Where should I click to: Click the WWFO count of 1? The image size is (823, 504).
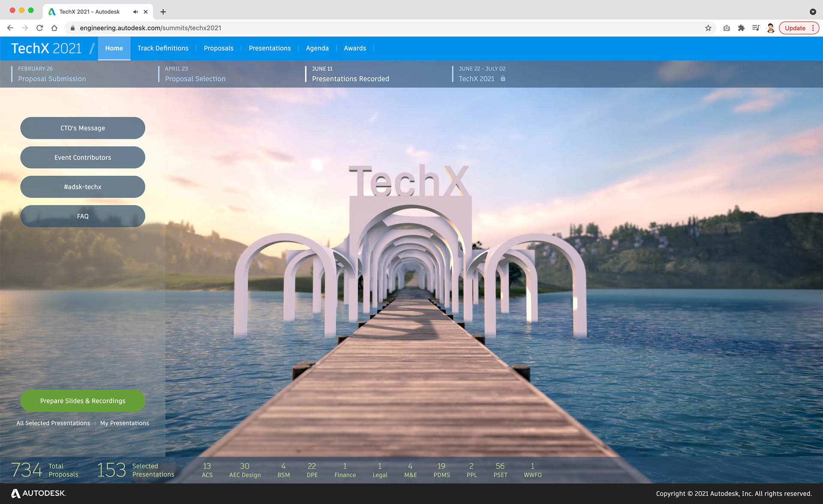click(x=532, y=470)
